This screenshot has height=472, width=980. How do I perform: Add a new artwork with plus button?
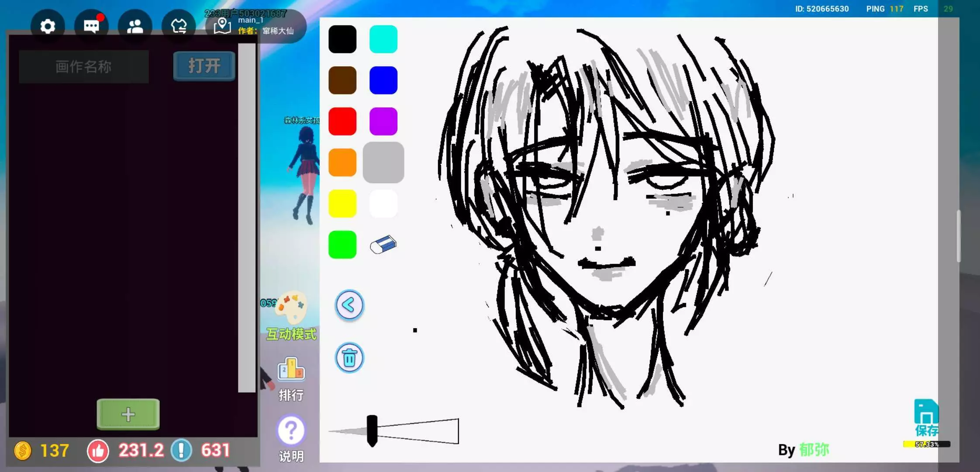(x=128, y=414)
